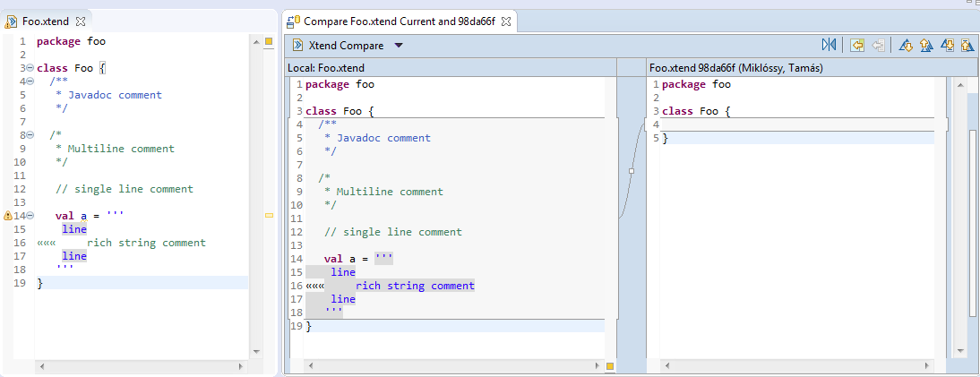Click the Xtend Compare viewer icon
Viewport: 980px width, 377px height.
(298, 45)
